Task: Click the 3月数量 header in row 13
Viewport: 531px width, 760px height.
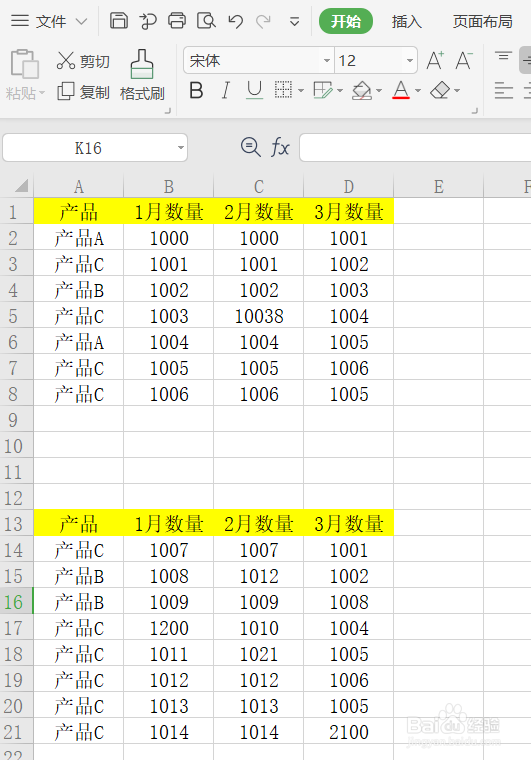Action: [x=348, y=524]
